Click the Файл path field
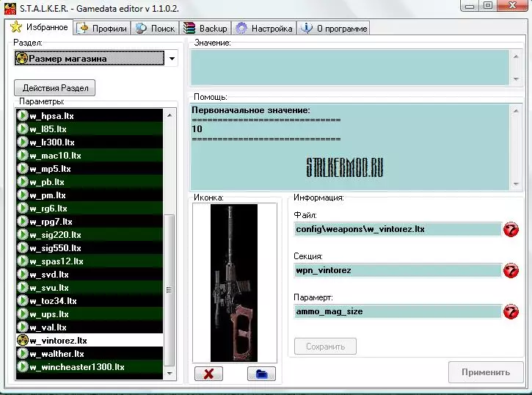This screenshot has width=532, height=395. tap(398, 229)
